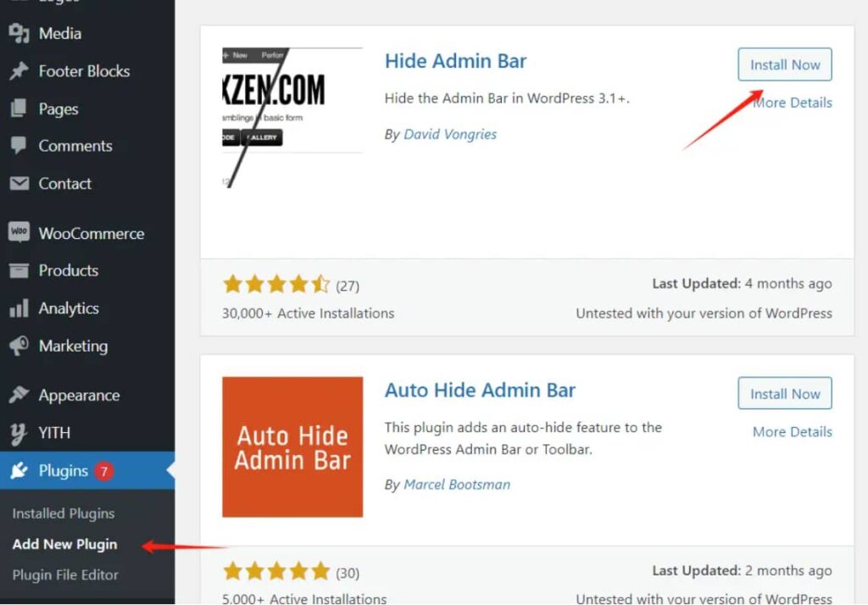Click the Media camera-music icon

pyautogui.click(x=19, y=33)
